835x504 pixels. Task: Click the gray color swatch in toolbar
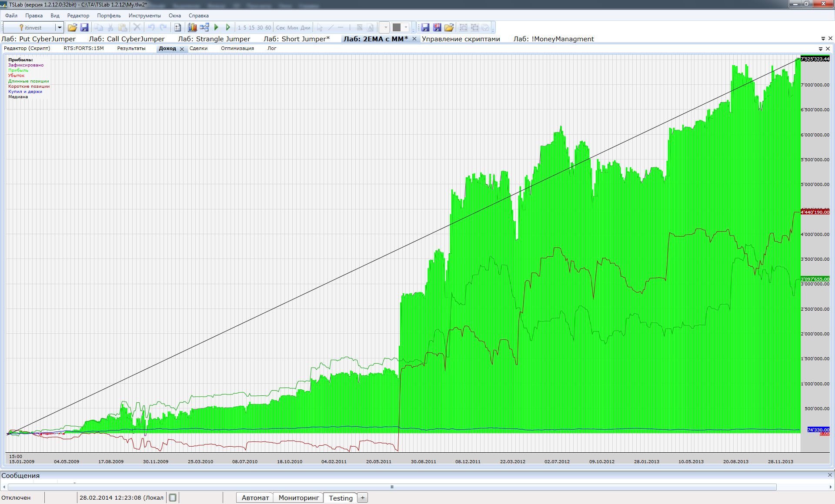(x=396, y=27)
